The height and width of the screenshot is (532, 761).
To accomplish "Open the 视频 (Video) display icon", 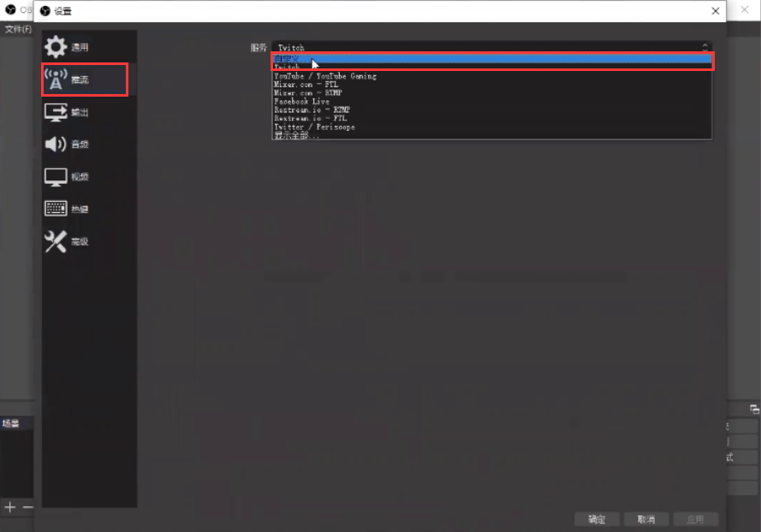I will coord(56,177).
